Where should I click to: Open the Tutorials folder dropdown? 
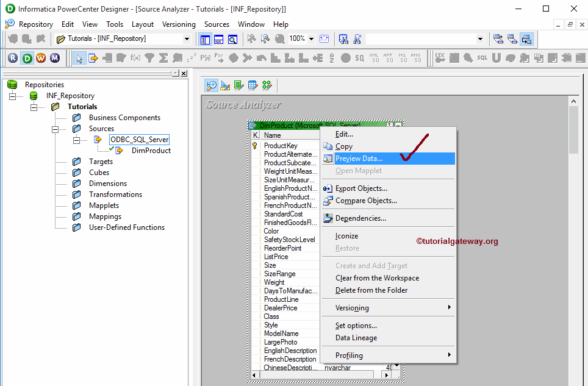[x=187, y=39]
